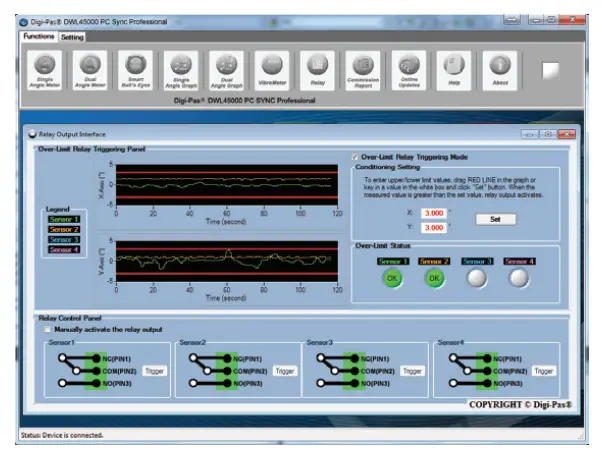Viewport: 602px width, 456px height.
Task: Click the Y limit value field
Action: (434, 228)
